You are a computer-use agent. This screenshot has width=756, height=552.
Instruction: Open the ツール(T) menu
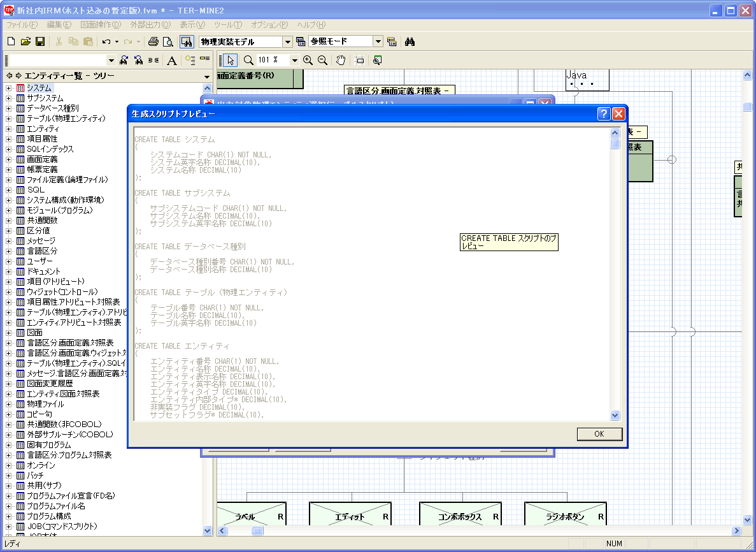pyautogui.click(x=227, y=25)
